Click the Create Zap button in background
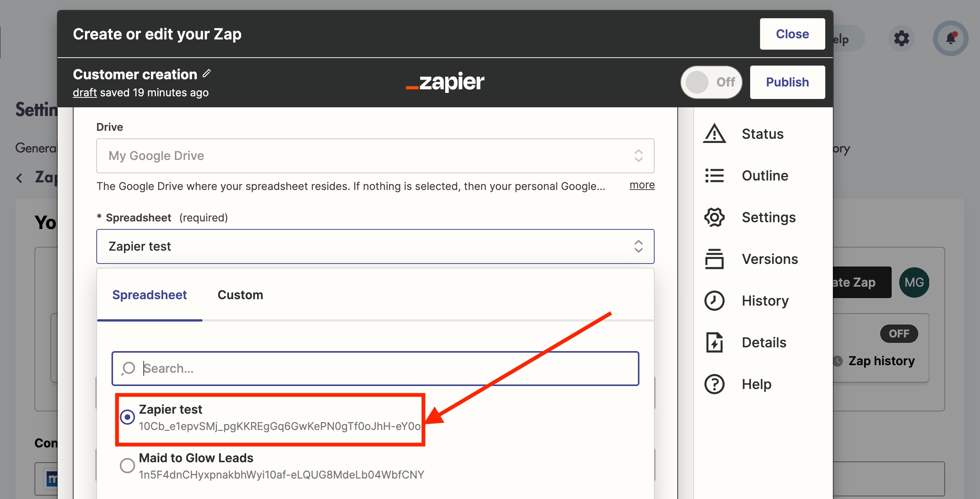Viewport: 980px width, 499px height. [x=862, y=282]
